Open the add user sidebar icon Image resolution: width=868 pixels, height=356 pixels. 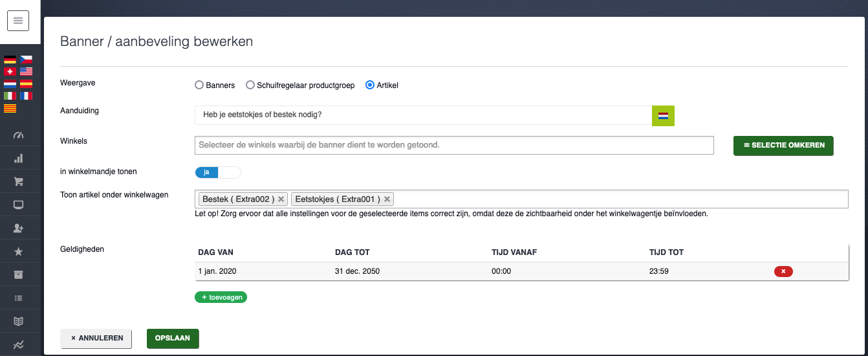coord(18,228)
